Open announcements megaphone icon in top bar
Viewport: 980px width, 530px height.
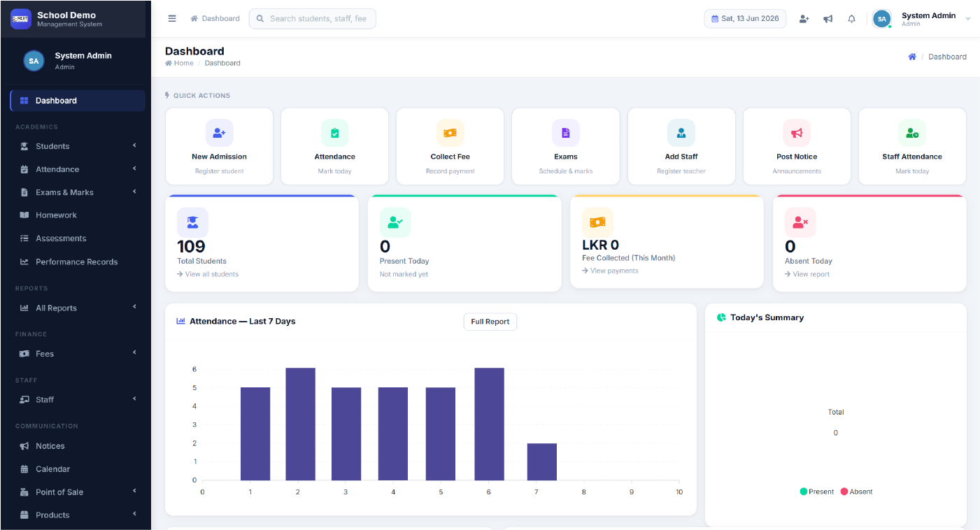(828, 19)
